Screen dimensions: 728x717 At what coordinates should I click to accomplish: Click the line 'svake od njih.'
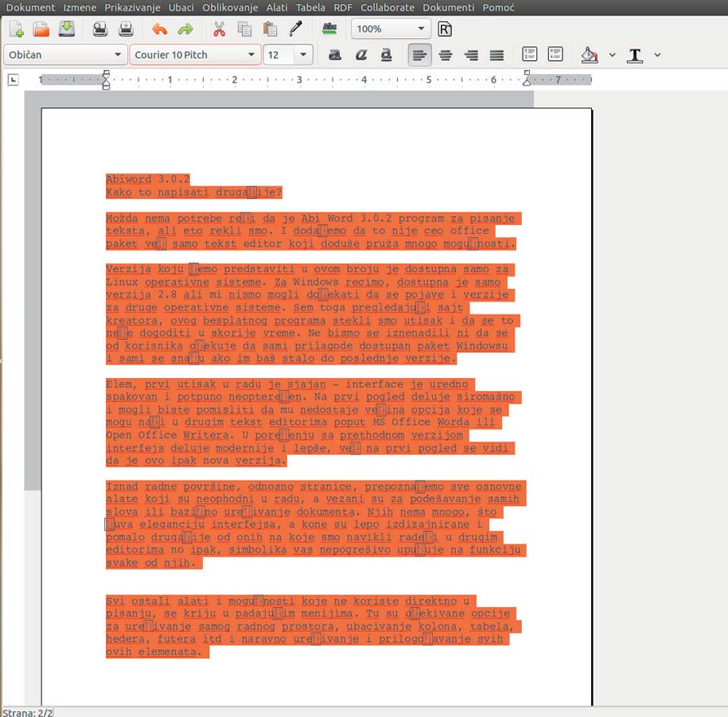pos(154,563)
